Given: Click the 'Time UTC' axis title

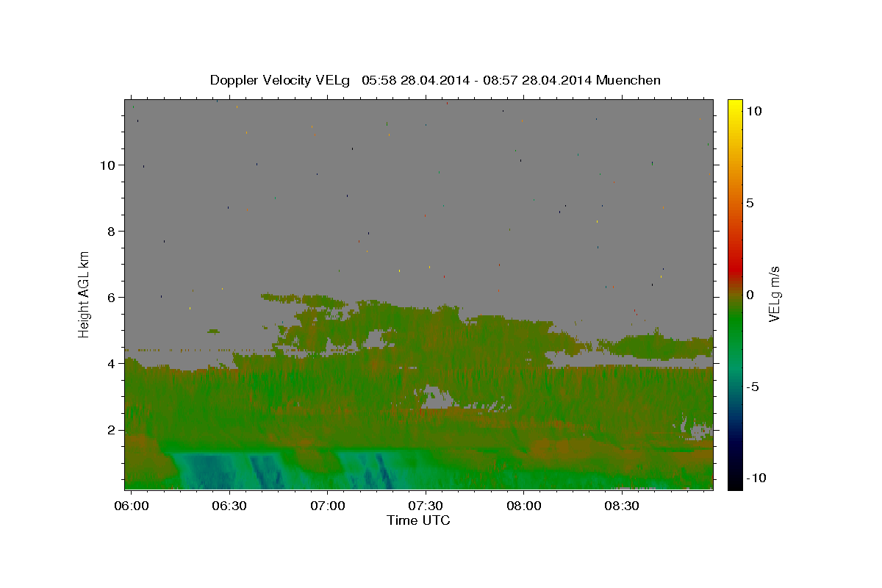Looking at the screenshot, I should coord(418,520).
